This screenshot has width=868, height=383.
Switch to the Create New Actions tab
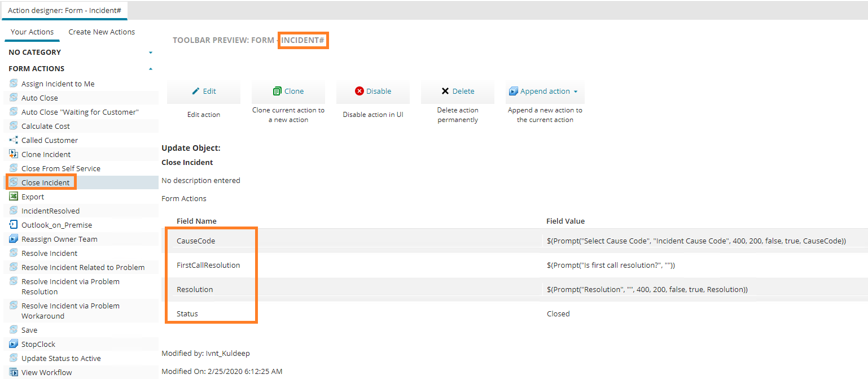click(101, 32)
